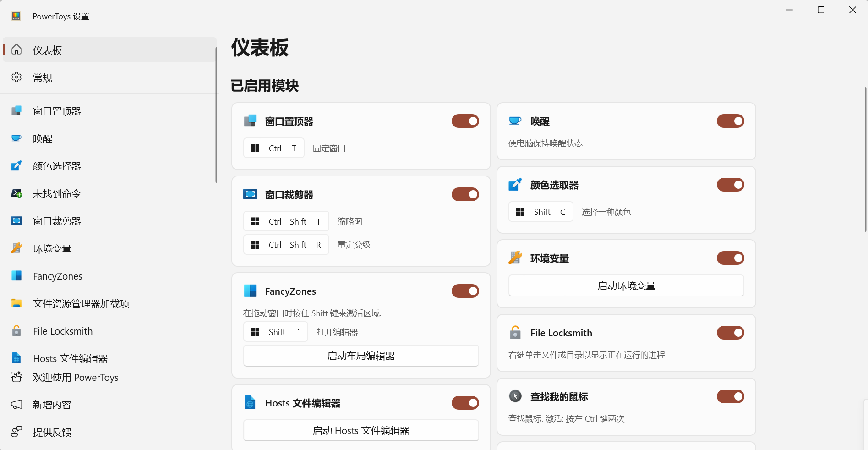Click Hosts 文件编辑器 card icon
The height and width of the screenshot is (450, 868).
(250, 402)
